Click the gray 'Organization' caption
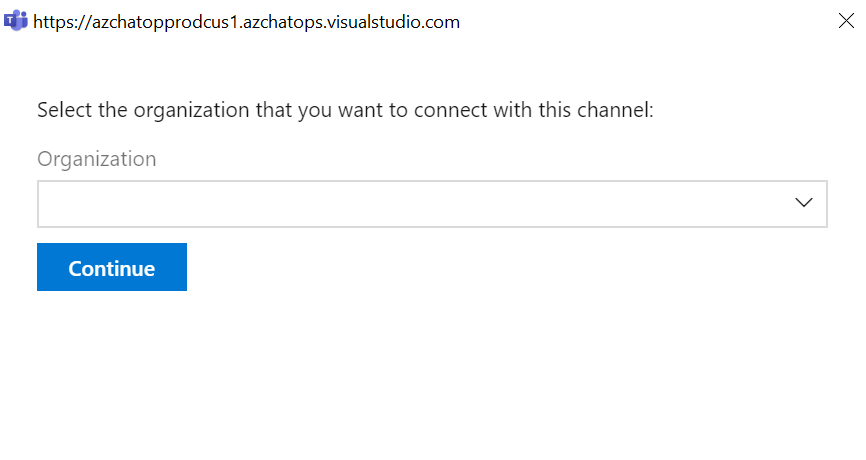This screenshot has width=866, height=460. point(97,159)
